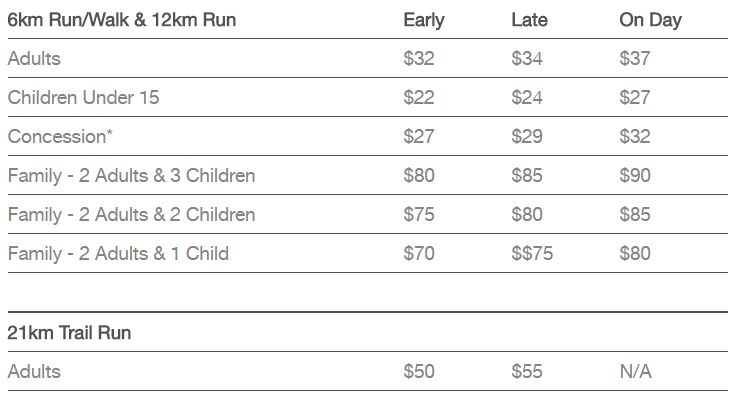Click the 21km Adults $55 late price

(527, 372)
